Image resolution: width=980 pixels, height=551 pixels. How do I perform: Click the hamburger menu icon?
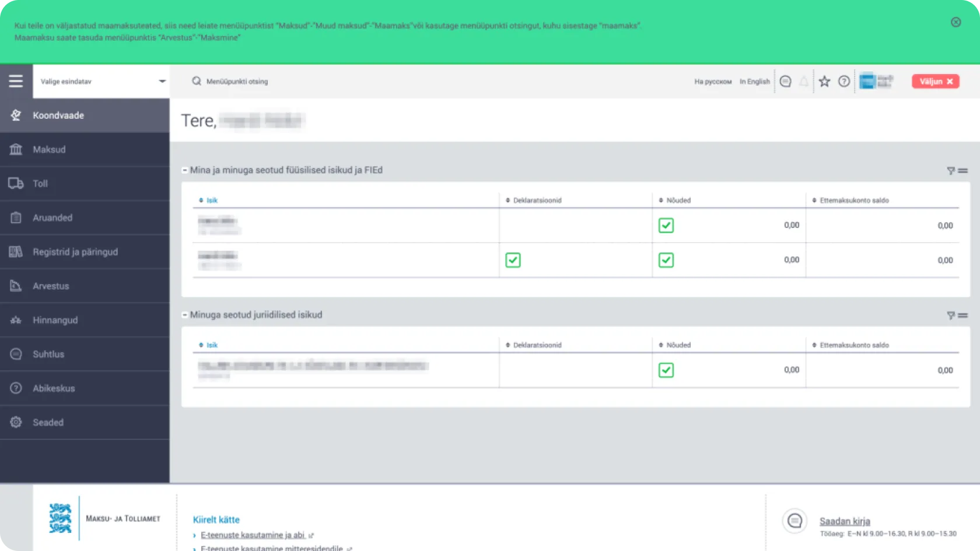pyautogui.click(x=16, y=81)
